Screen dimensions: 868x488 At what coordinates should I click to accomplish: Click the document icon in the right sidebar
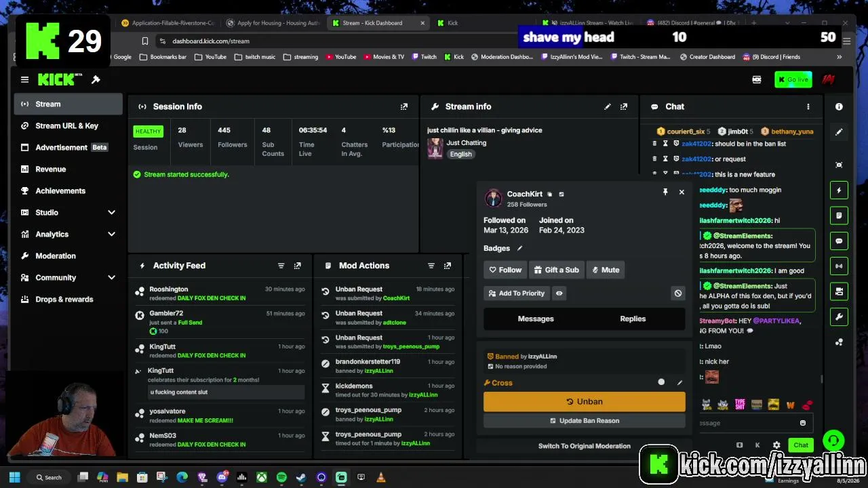pyautogui.click(x=839, y=216)
